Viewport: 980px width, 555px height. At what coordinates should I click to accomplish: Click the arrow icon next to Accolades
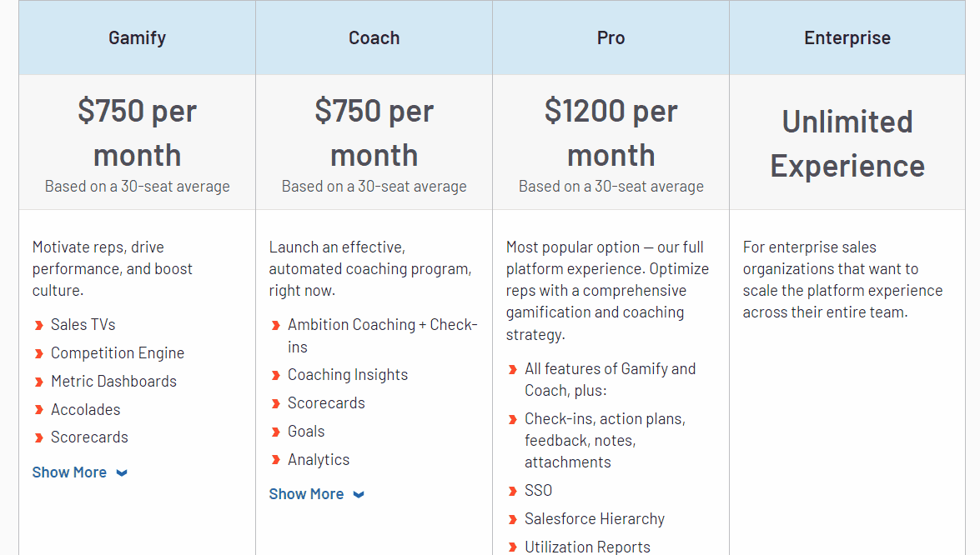pyautogui.click(x=38, y=409)
